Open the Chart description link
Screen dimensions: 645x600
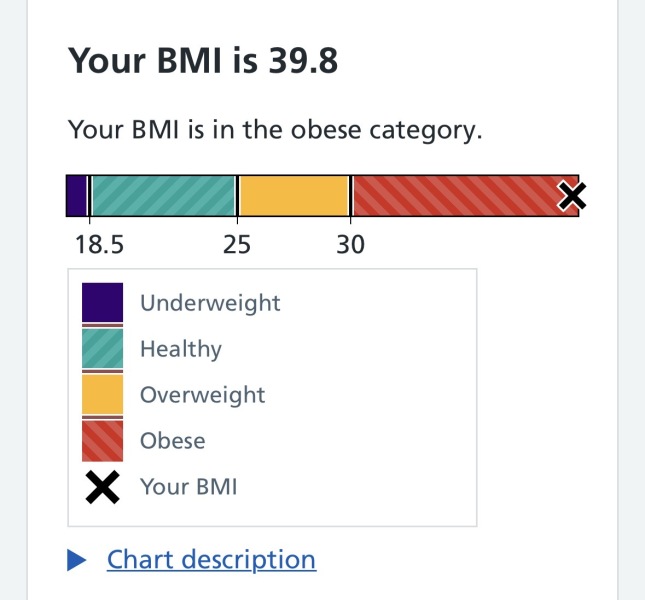click(x=211, y=560)
